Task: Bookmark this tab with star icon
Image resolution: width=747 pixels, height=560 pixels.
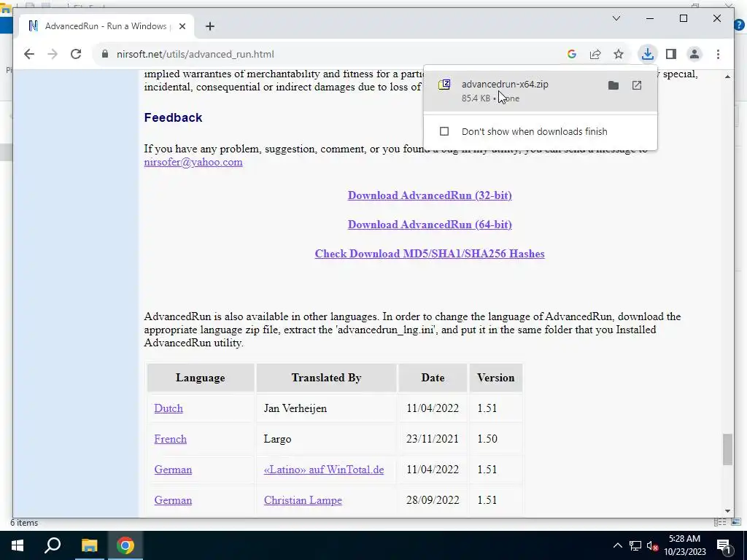Action: click(x=619, y=54)
